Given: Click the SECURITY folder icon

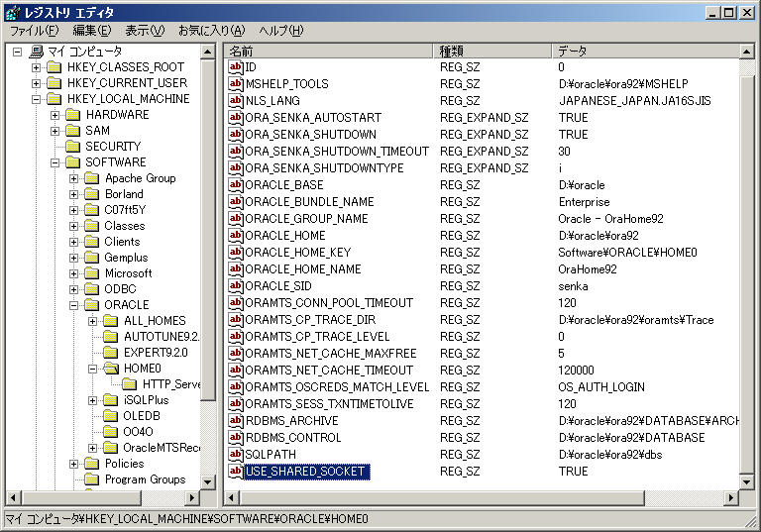Looking at the screenshot, I should click(x=72, y=146).
